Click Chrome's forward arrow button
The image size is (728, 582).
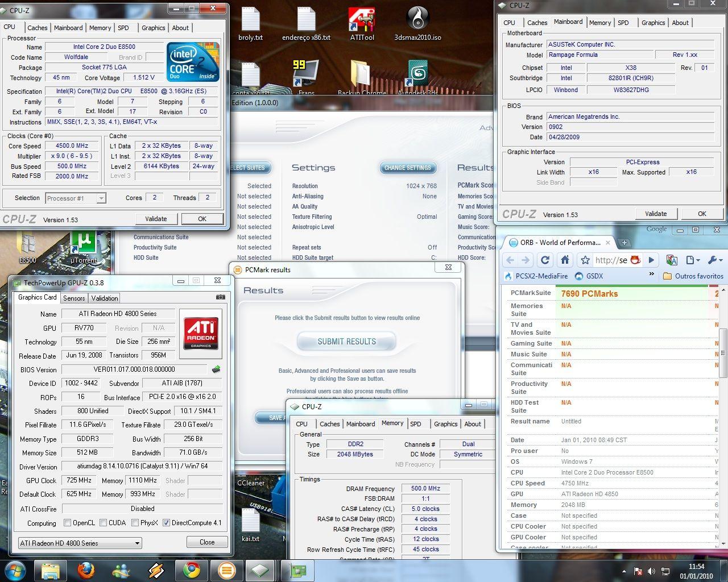(526, 260)
